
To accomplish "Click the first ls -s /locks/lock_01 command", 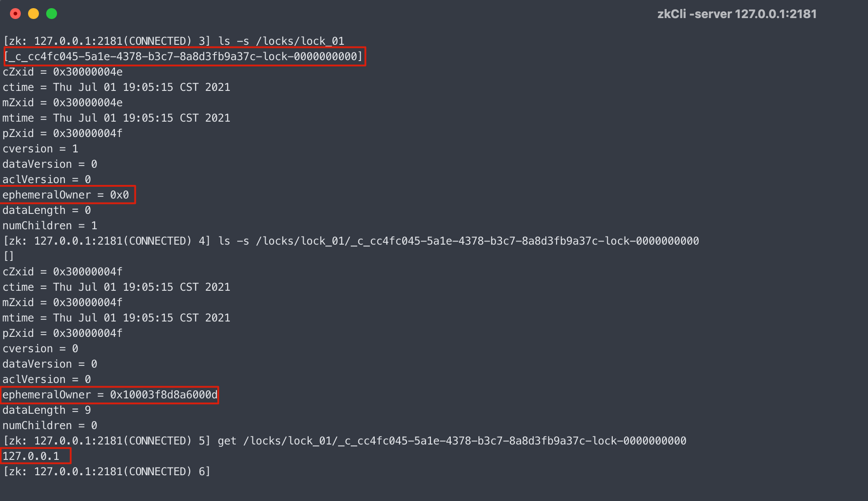I will [x=281, y=41].
